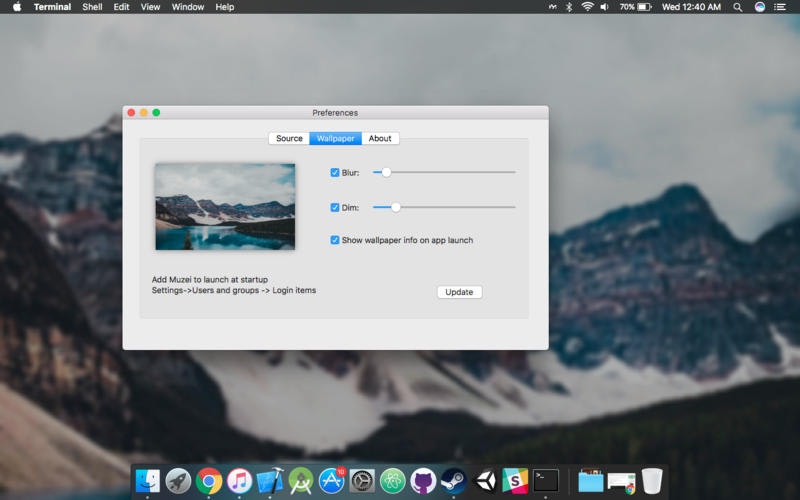Open Unity icon in the dock

click(485, 481)
